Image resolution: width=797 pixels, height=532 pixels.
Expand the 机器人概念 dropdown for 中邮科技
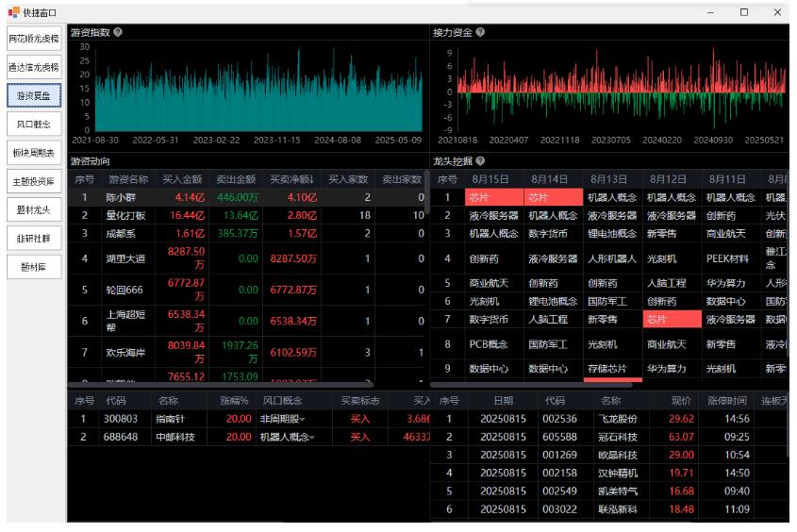(312, 438)
